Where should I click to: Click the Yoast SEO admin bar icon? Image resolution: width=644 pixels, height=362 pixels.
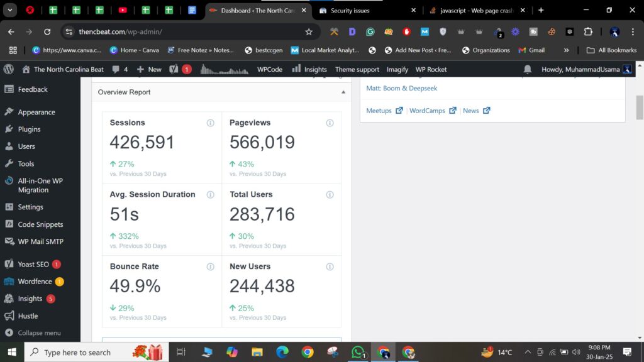click(x=174, y=69)
